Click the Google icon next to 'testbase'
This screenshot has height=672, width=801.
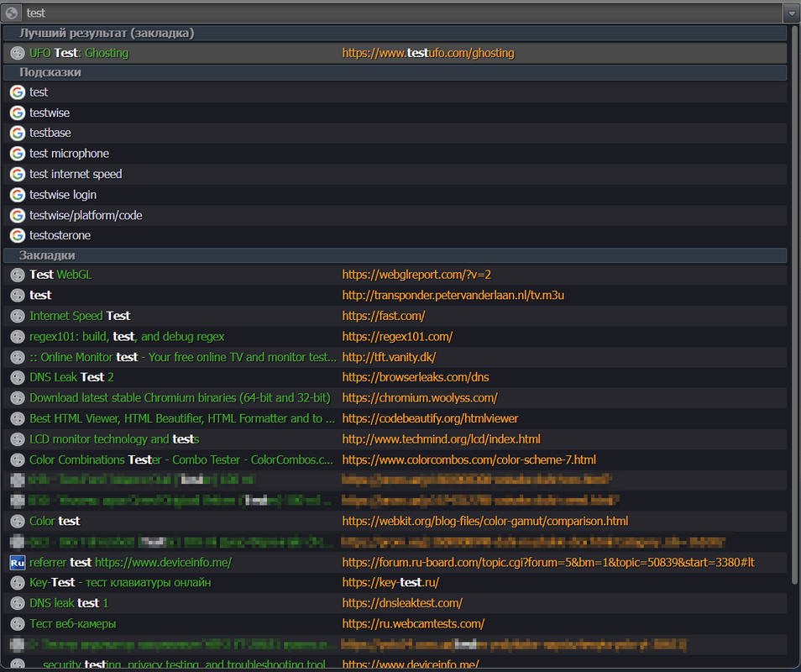coord(18,133)
